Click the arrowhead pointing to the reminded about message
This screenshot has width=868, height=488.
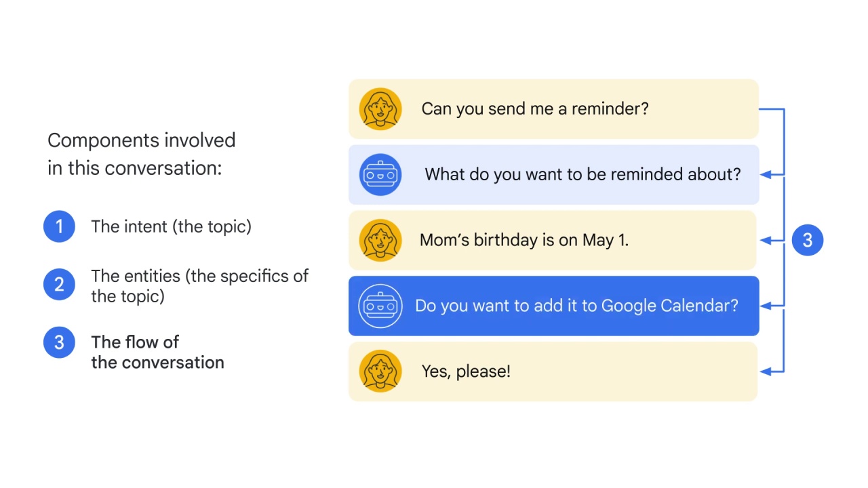coord(766,174)
